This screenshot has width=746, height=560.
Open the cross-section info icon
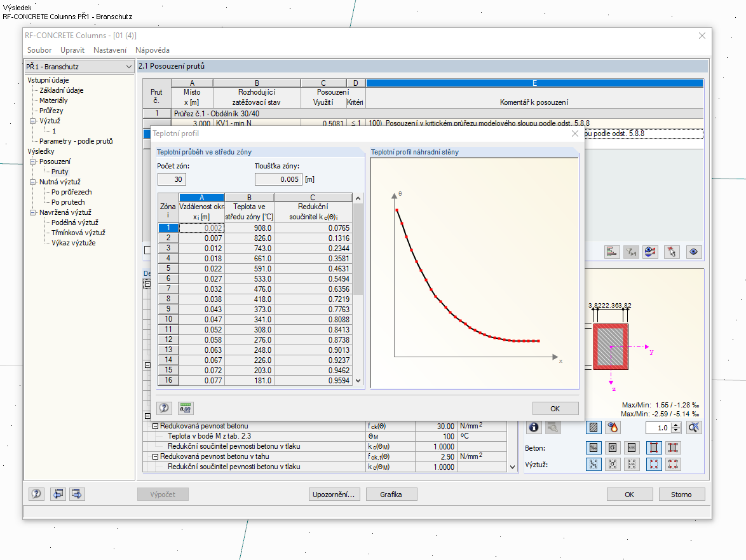tap(534, 427)
